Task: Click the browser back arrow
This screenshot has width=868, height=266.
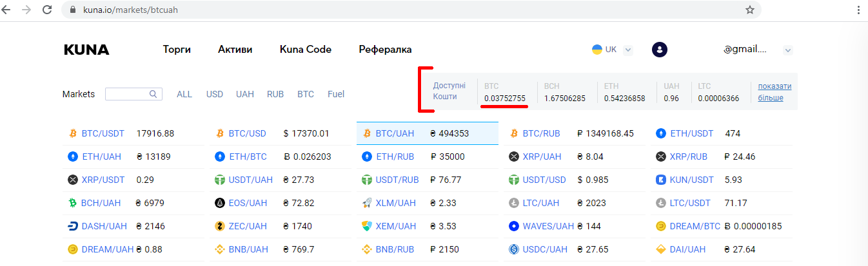Action: tap(7, 10)
